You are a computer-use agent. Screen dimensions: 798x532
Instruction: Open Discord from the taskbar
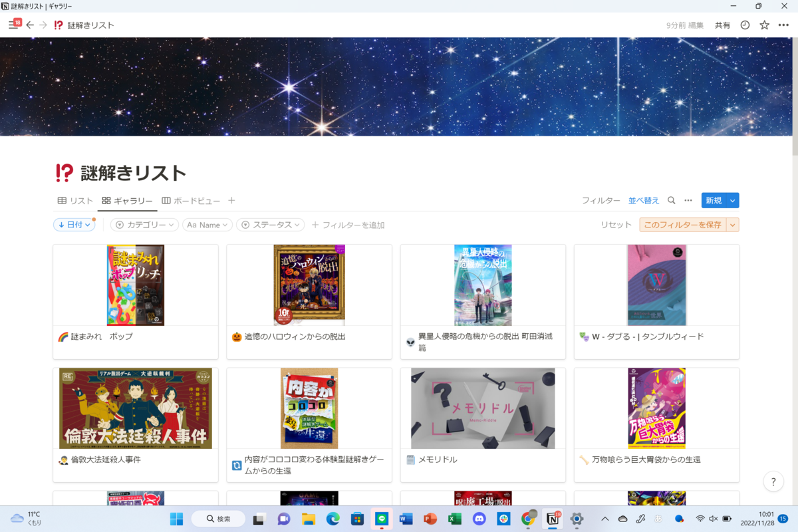tap(479, 519)
